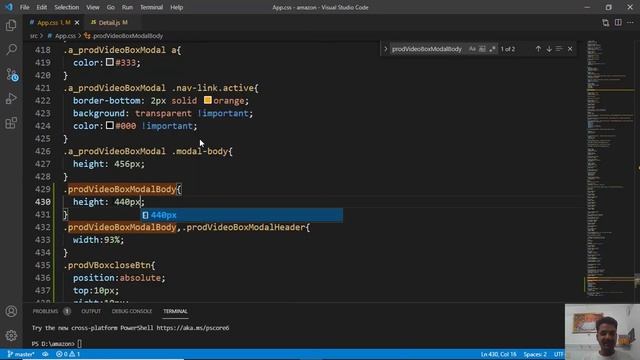This screenshot has width=640, height=360.
Task: Open the Selection menu
Action: (67, 7)
